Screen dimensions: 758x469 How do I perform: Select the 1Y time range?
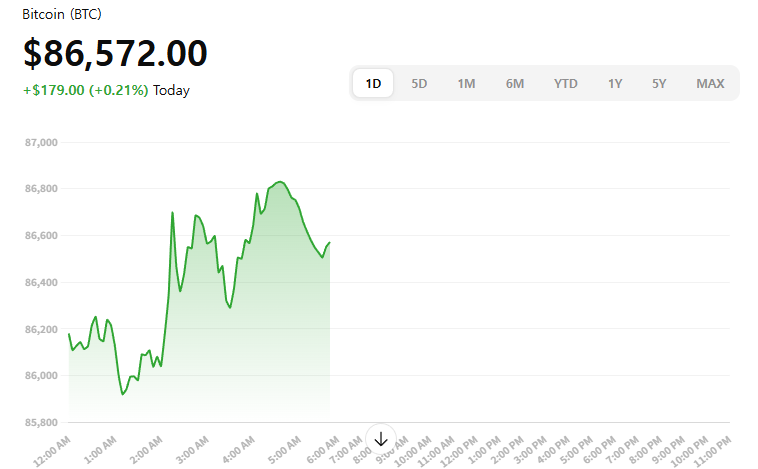click(x=615, y=83)
